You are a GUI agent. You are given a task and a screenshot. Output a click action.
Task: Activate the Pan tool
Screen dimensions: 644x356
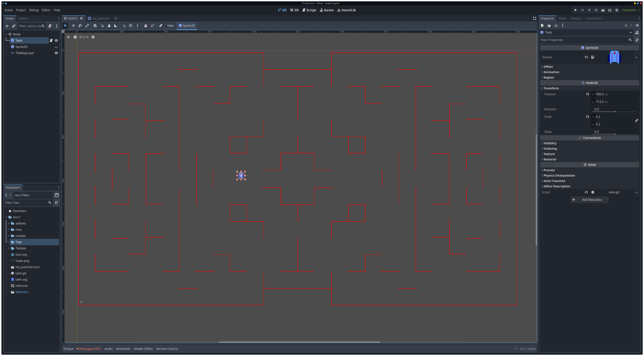[x=109, y=26]
